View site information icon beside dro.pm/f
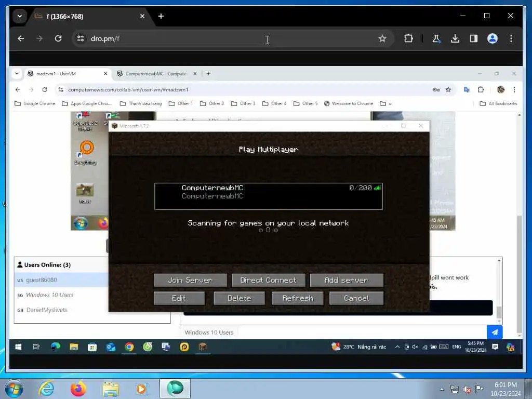532x399 pixels. click(81, 38)
